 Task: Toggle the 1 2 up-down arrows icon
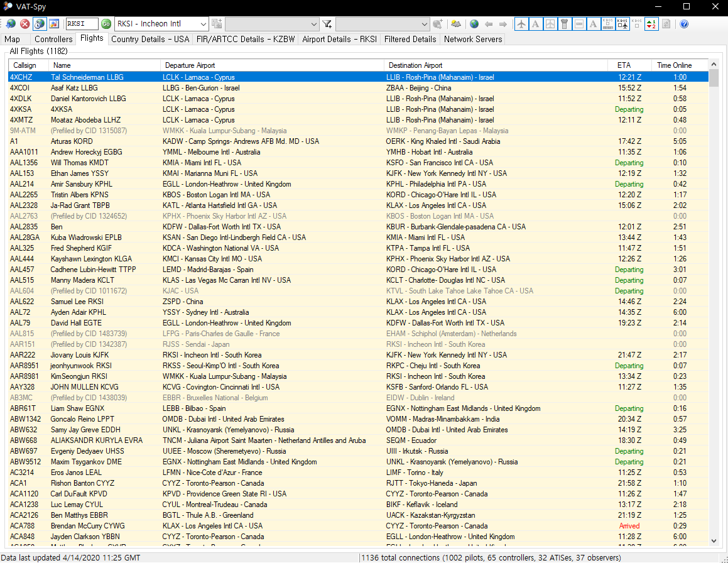coord(651,24)
